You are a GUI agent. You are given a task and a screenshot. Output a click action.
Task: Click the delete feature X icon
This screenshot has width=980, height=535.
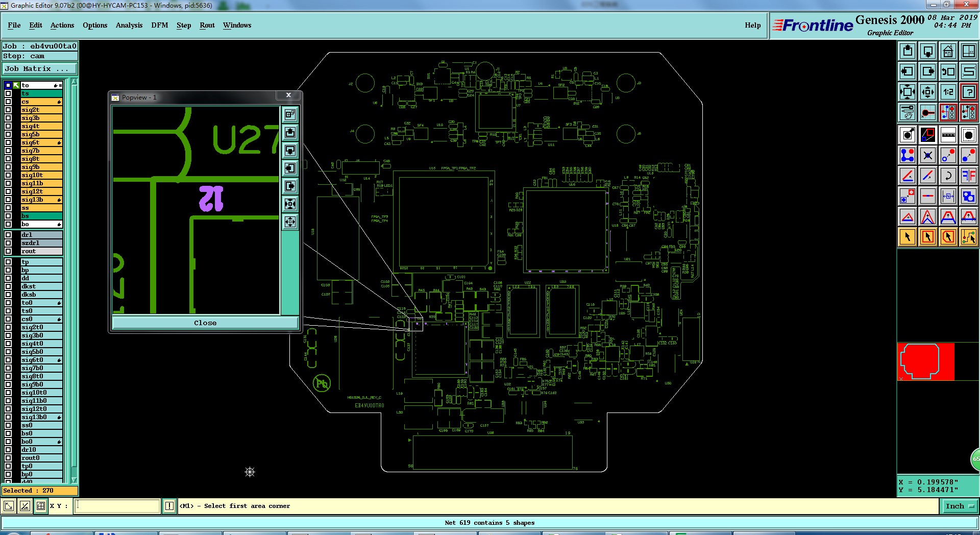(928, 155)
